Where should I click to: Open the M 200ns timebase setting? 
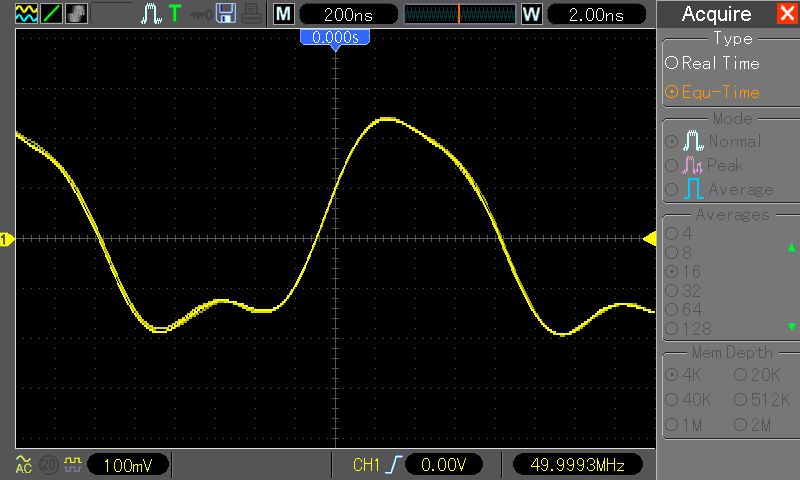(336, 14)
